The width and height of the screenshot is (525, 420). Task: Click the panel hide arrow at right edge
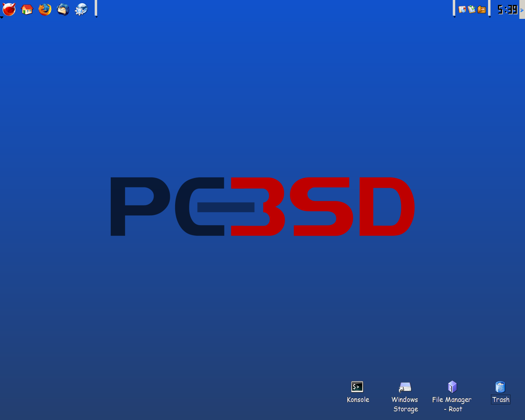(x=522, y=9)
